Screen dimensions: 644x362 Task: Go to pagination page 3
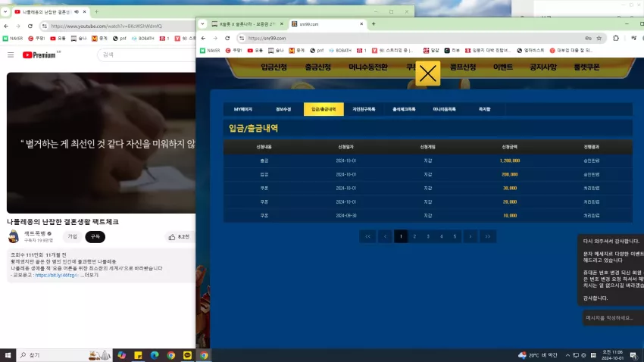click(428, 236)
